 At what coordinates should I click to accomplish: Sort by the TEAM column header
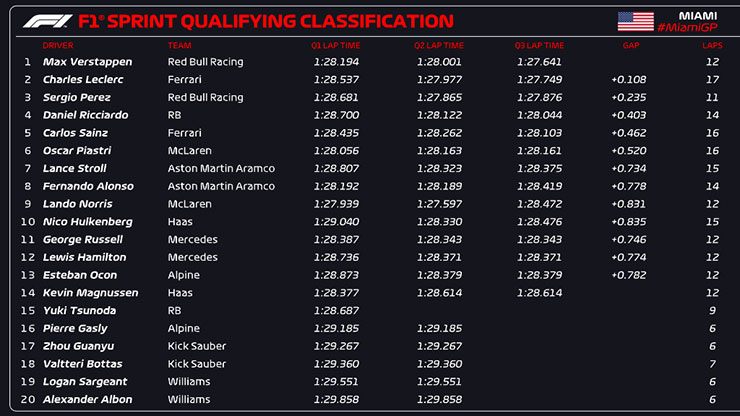(180, 45)
